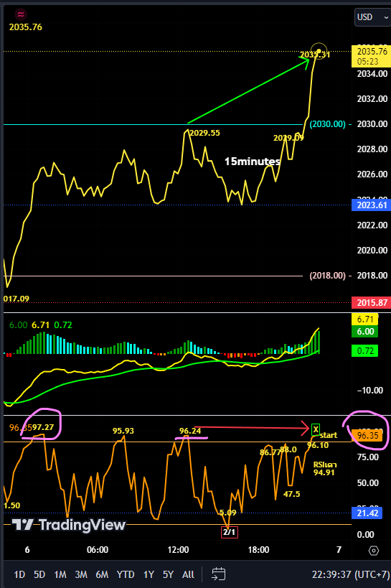Screen dimensions: 391x588
Task: Click the green X marker on RSI
Action: tap(316, 429)
